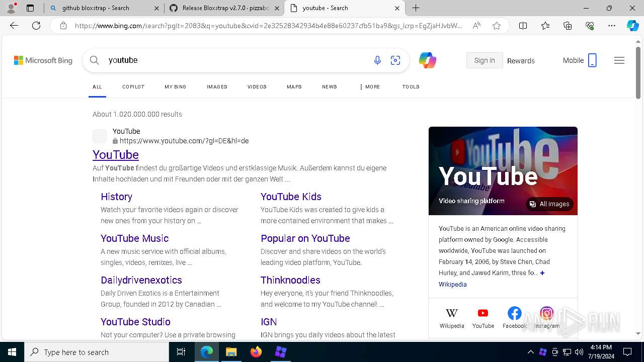Open Wikipedia source link under description
The image size is (644, 362).
point(453,285)
